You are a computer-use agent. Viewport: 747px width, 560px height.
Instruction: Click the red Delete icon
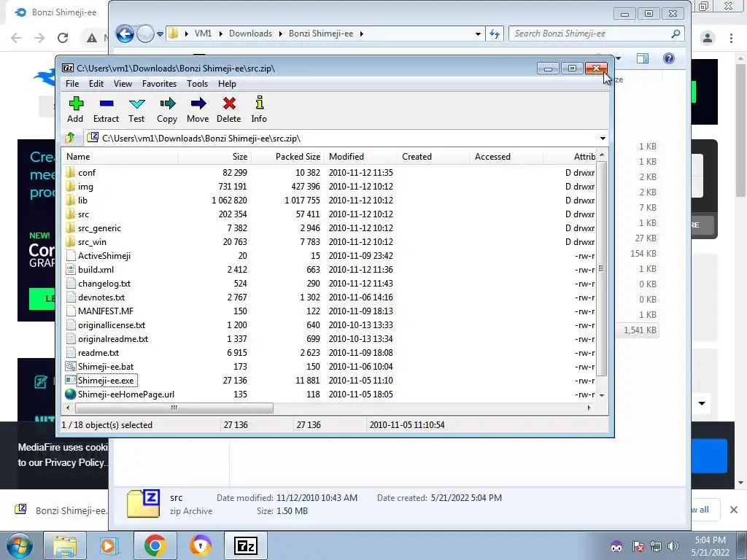[x=228, y=109]
